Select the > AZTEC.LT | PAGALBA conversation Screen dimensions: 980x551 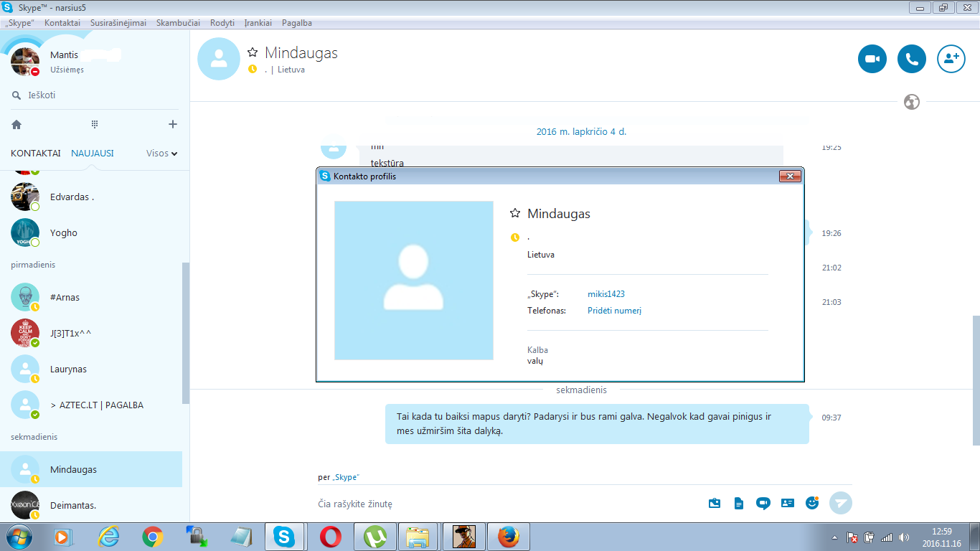coord(91,405)
